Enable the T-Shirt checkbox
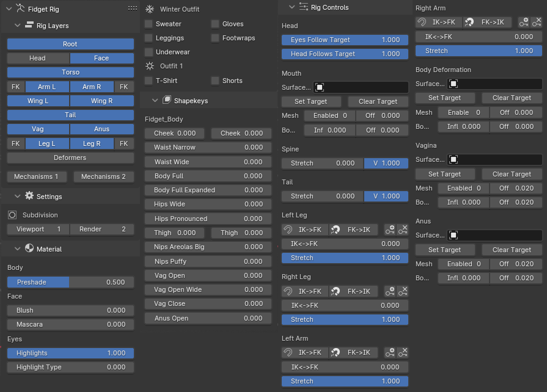This screenshot has width=547, height=392. pyautogui.click(x=149, y=81)
